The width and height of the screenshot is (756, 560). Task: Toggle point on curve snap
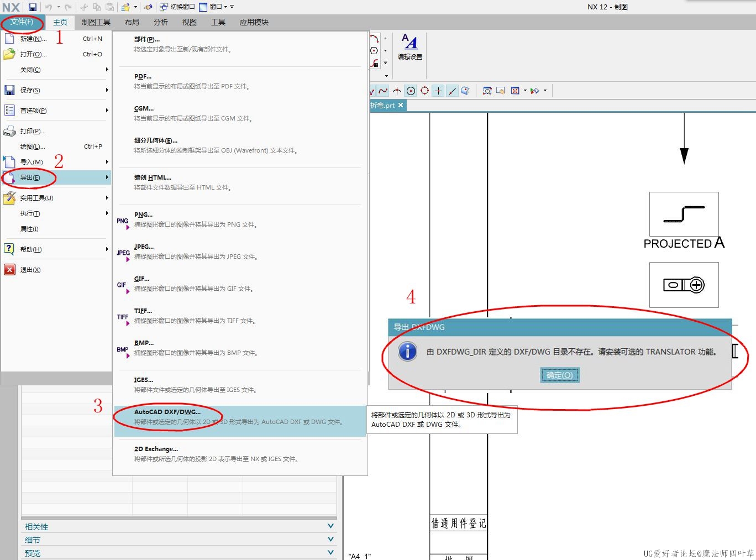452,91
